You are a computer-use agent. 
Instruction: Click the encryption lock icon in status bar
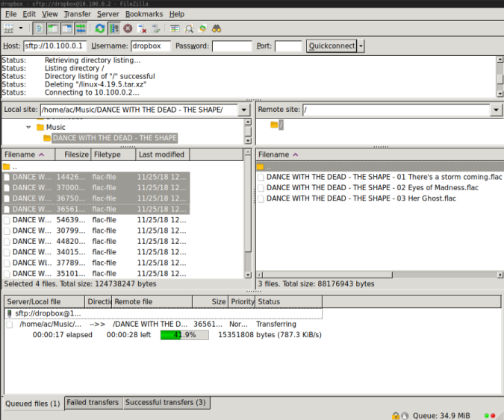click(x=395, y=416)
